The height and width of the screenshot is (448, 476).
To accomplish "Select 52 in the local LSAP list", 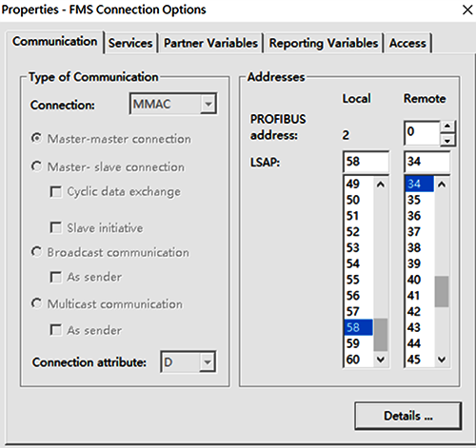I will point(359,232).
